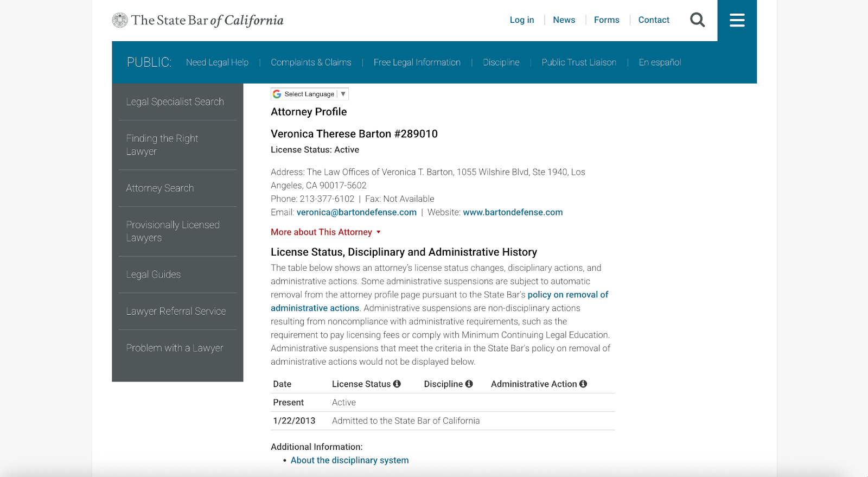Expand More about This Attorney
The width and height of the screenshot is (868, 477).
325,232
